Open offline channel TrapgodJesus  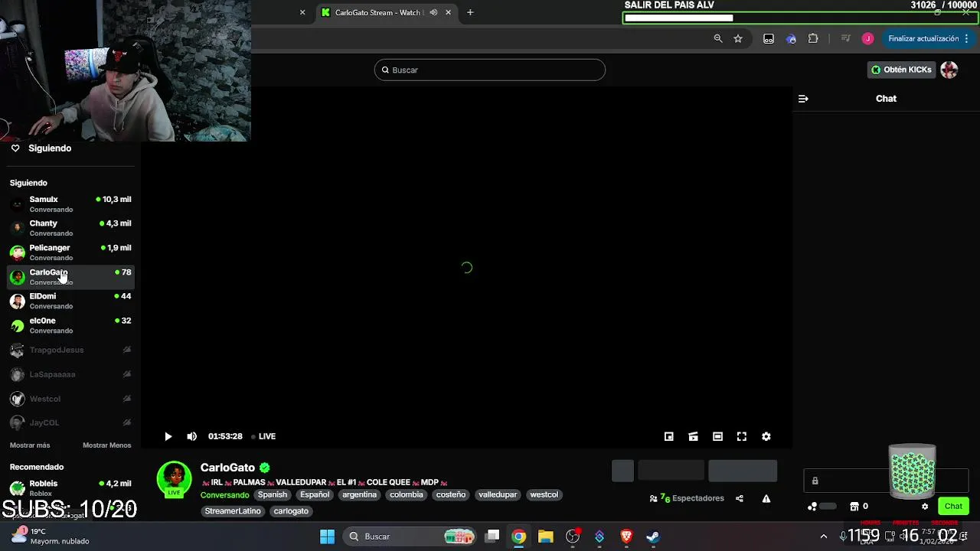[70, 350]
